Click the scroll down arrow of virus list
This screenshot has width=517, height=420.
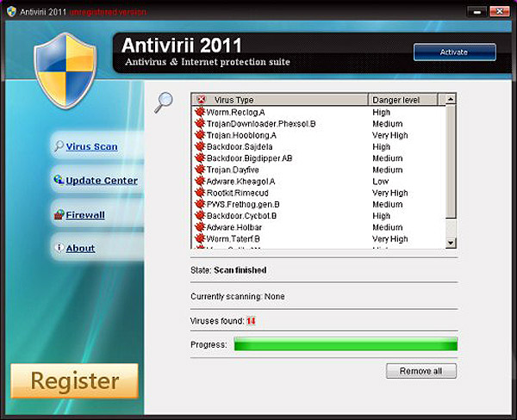click(x=451, y=243)
